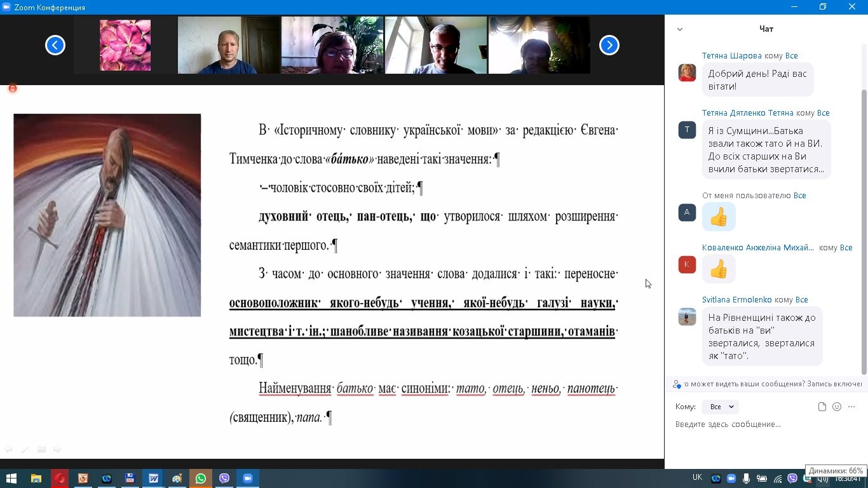The width and height of the screenshot is (868, 488).
Task: Click the slide next arrow control
Action: tap(57, 449)
